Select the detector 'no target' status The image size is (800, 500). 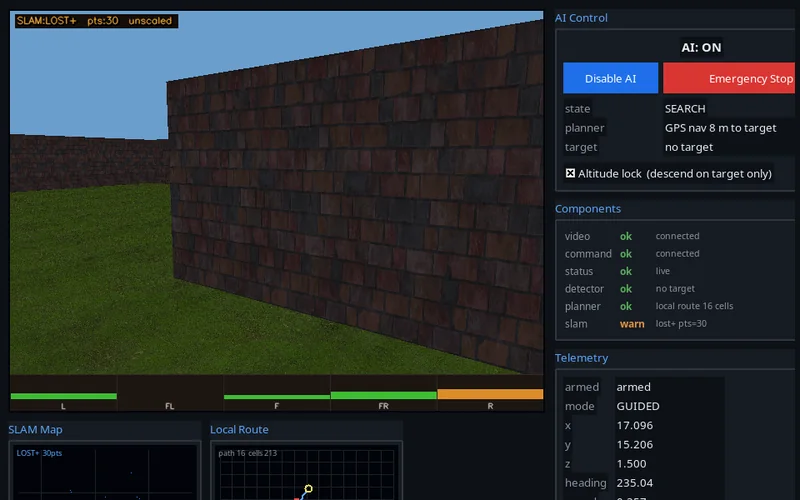coord(674,289)
